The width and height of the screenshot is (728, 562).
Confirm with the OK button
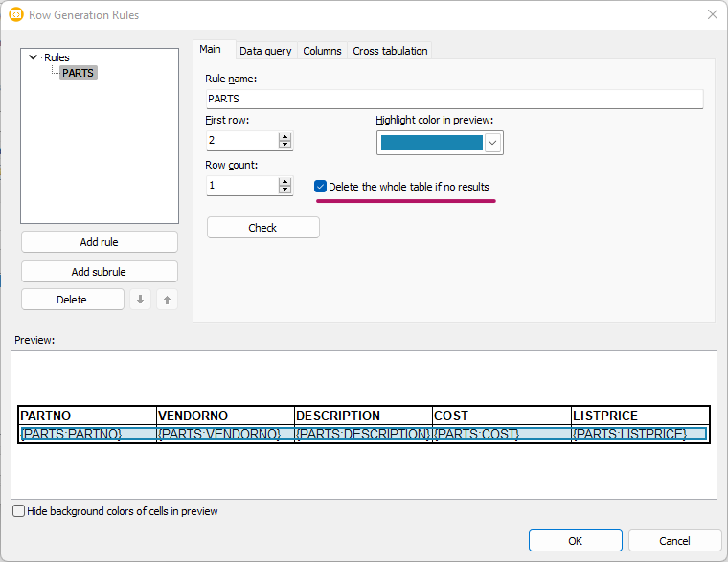[576, 541]
